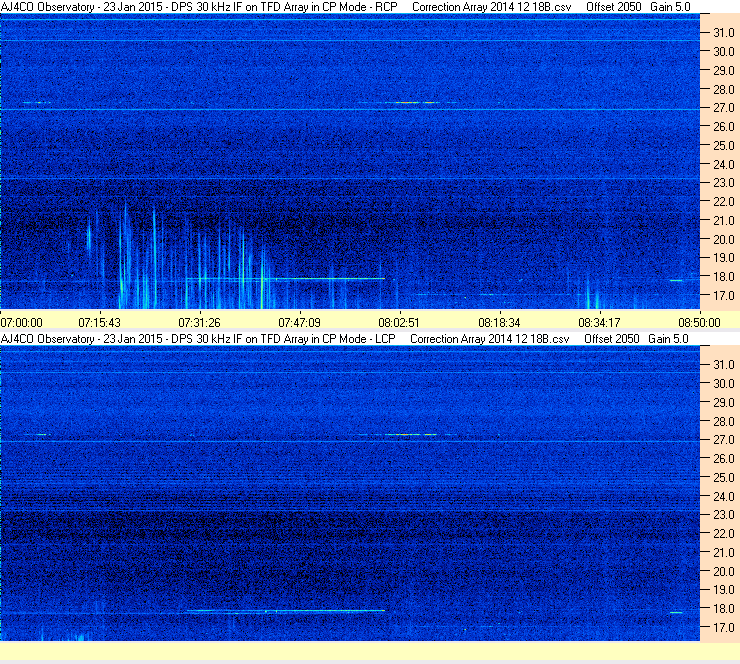The height and width of the screenshot is (664, 740).
Task: Select Offset 2050 in the LCP header
Action: 612,339
